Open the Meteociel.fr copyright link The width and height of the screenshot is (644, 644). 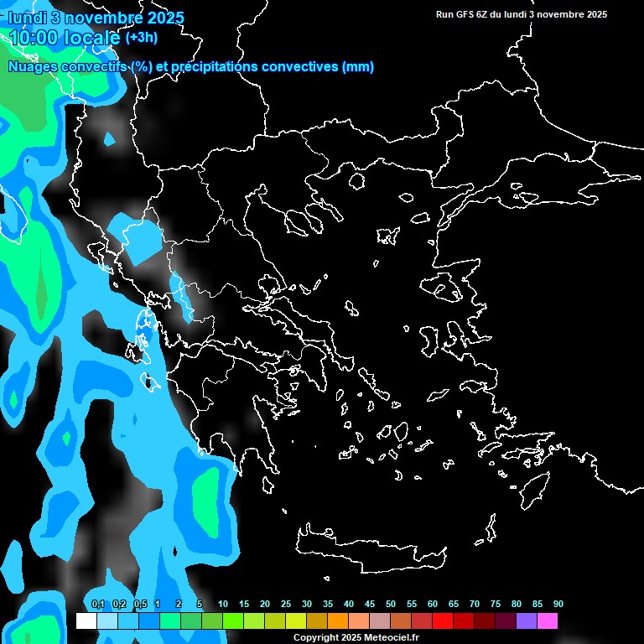pos(356,638)
